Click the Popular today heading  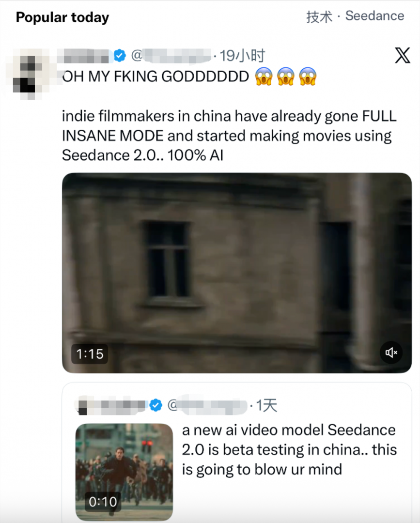pos(62,17)
